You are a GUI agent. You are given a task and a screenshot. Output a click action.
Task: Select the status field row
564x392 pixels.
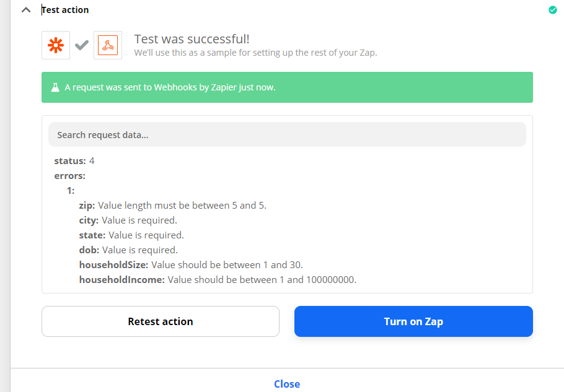point(74,161)
